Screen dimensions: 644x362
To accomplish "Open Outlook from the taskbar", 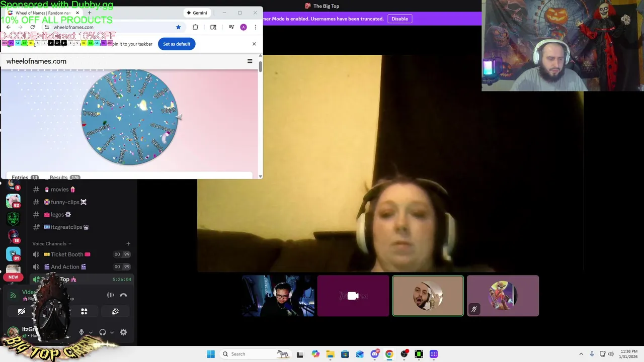I will pyautogui.click(x=360, y=354).
